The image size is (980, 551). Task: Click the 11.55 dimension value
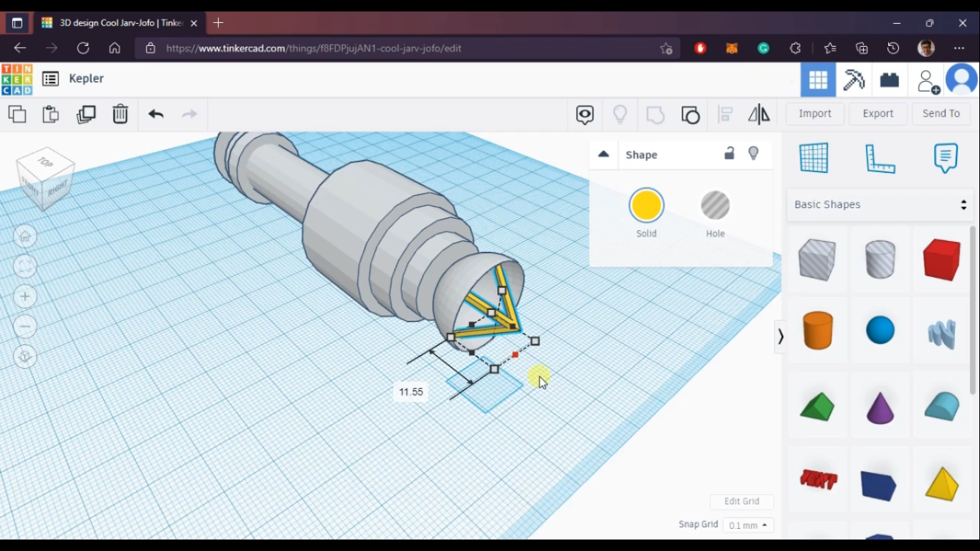[411, 392]
